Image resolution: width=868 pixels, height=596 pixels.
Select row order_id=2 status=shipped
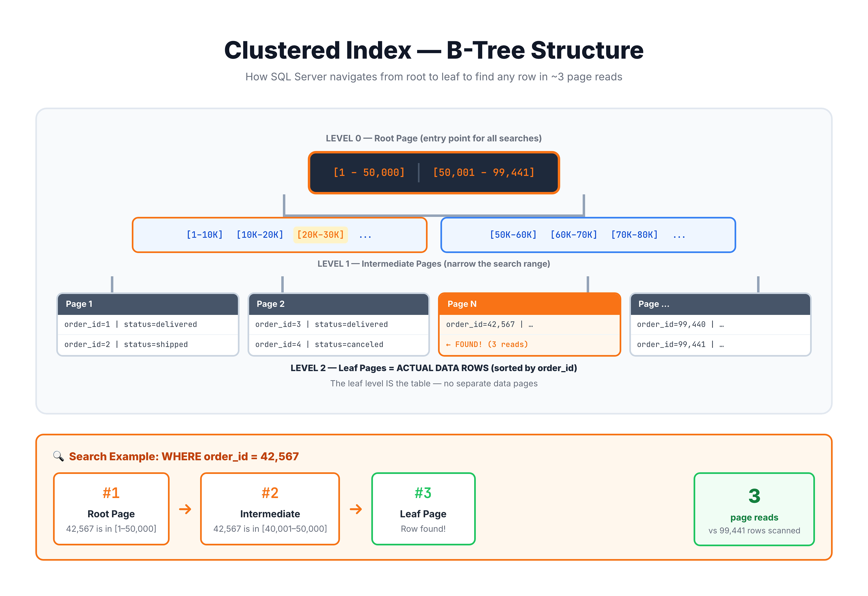(x=148, y=345)
